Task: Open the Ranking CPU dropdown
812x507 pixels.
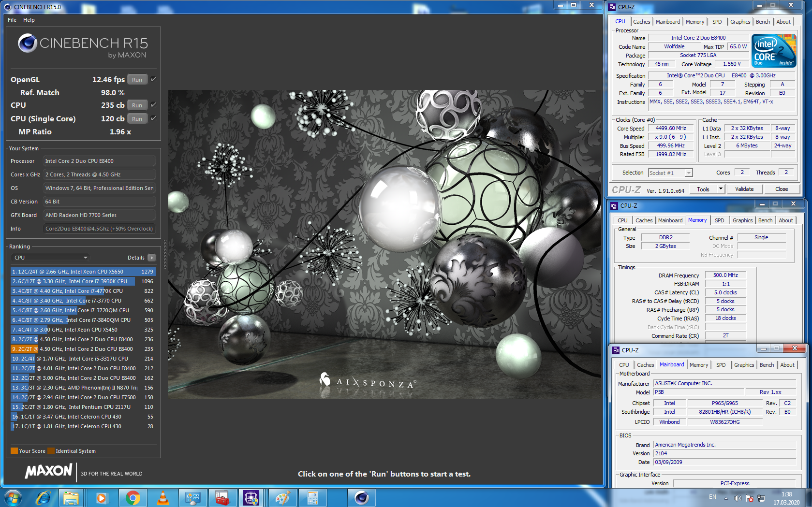Action: (x=50, y=258)
